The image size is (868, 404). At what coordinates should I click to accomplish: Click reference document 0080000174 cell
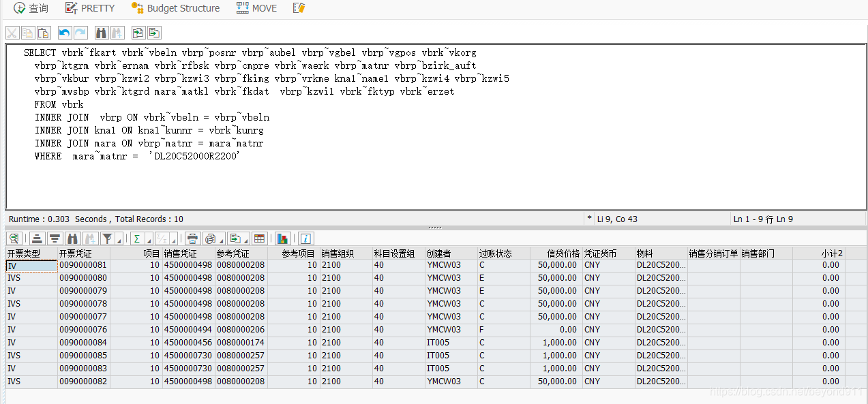[241, 343]
